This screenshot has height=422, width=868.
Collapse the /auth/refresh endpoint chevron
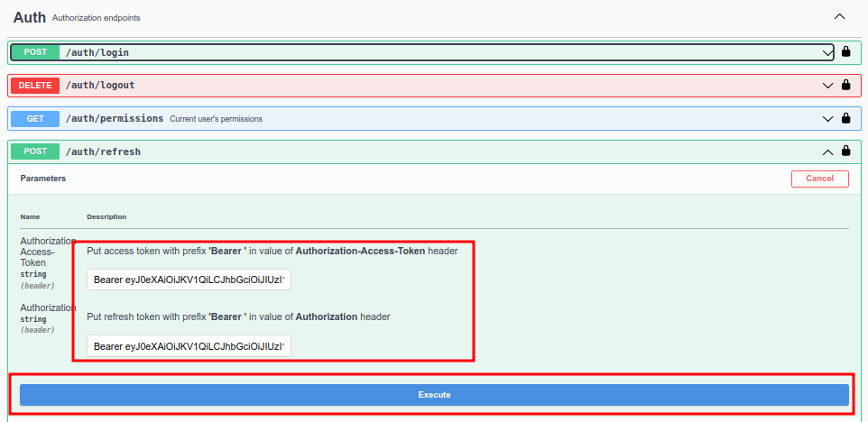pyautogui.click(x=827, y=151)
